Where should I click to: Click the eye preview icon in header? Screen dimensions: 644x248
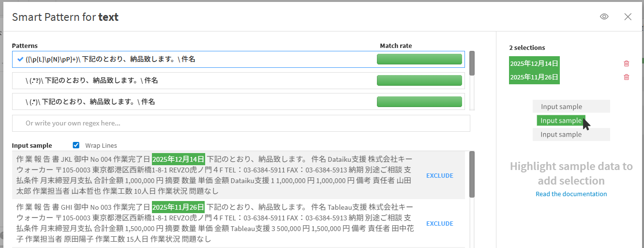[x=604, y=16]
